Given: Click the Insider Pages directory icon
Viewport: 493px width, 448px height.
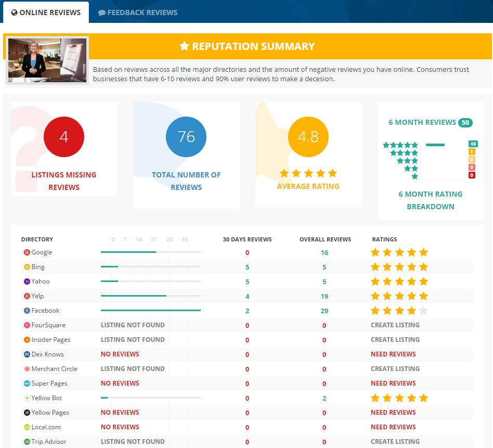Looking at the screenshot, I should pyautogui.click(x=27, y=340).
